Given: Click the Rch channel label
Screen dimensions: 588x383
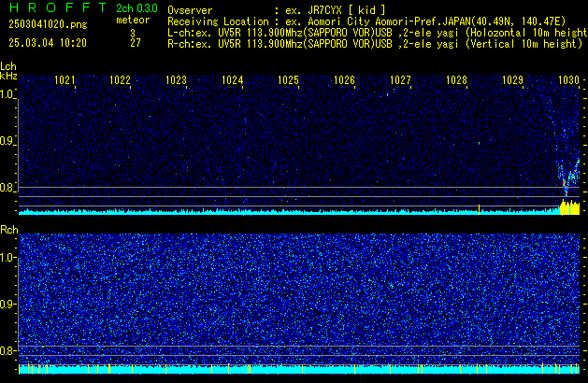Looking at the screenshot, I should (x=9, y=230).
